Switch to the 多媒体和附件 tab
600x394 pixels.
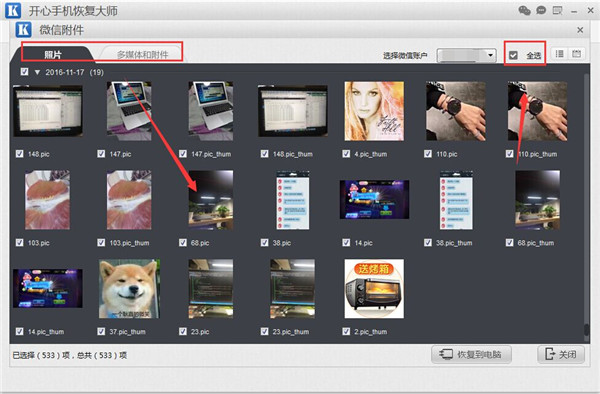click(142, 55)
